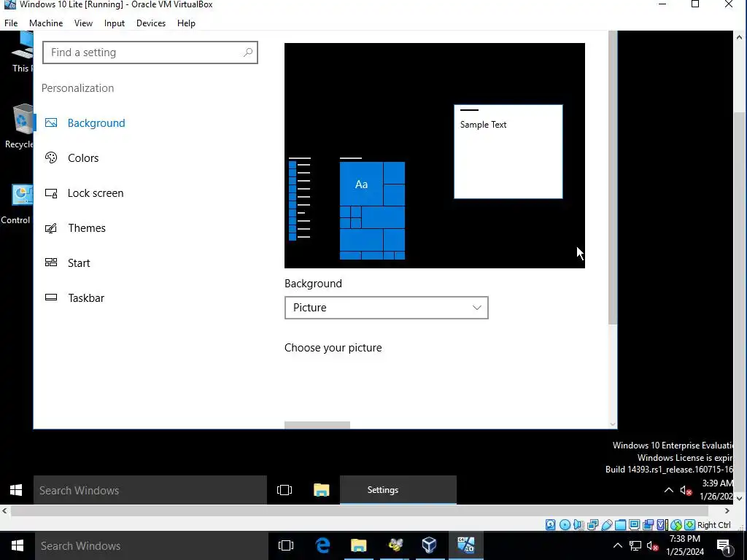Open VirtualBox Manager cube icon on host taskbar
Viewport: 747px width, 560px height.
[x=429, y=545]
